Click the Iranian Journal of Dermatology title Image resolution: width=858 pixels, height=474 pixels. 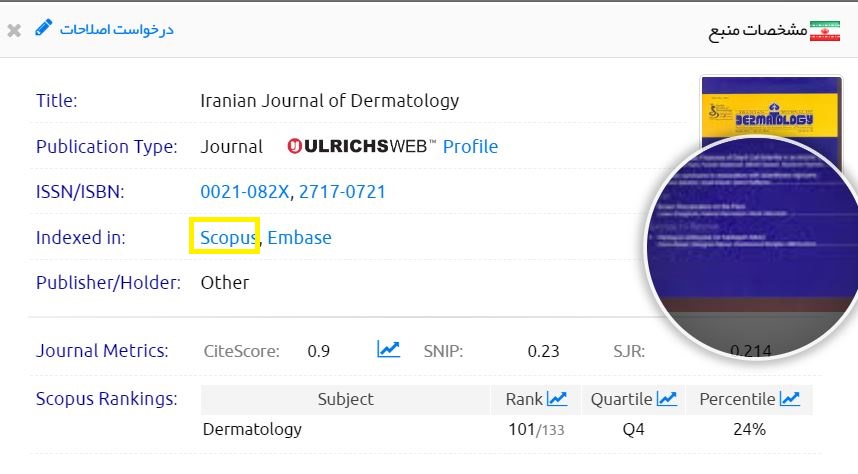pos(329,100)
